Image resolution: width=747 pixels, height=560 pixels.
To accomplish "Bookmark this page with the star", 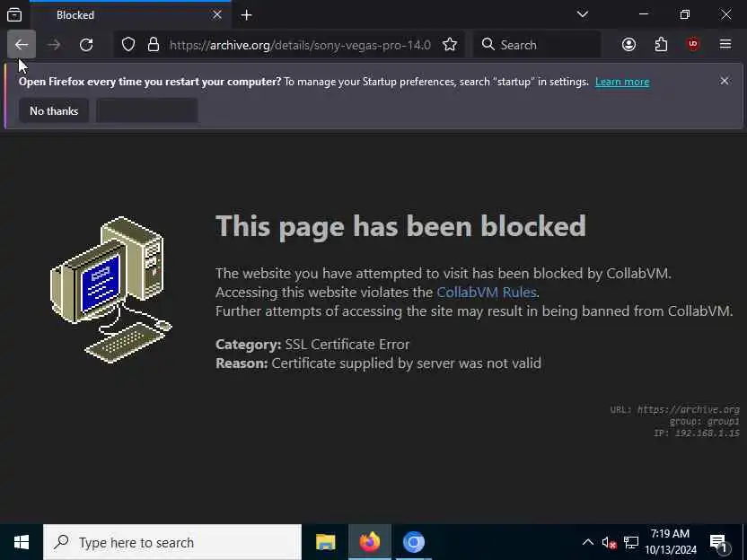I will [x=450, y=45].
